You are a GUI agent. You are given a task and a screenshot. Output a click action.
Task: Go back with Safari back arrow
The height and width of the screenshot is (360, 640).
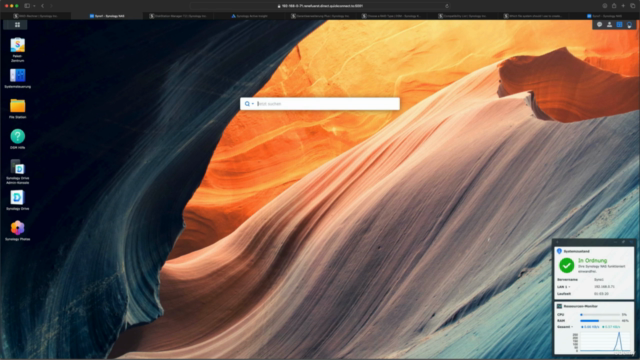[42, 6]
